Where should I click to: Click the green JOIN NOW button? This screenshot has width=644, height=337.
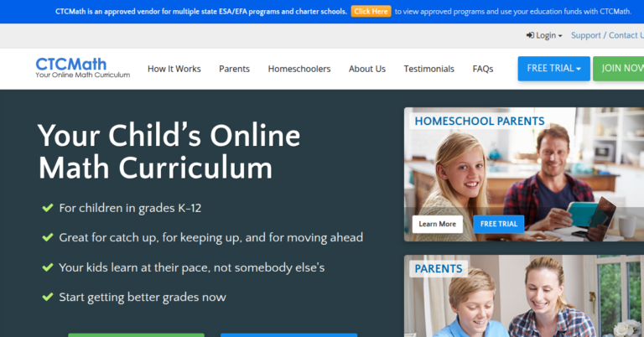point(619,69)
